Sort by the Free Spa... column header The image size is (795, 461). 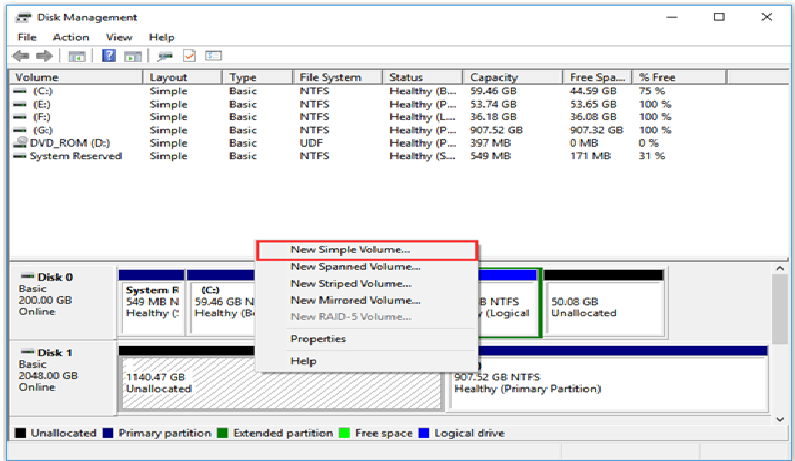598,78
